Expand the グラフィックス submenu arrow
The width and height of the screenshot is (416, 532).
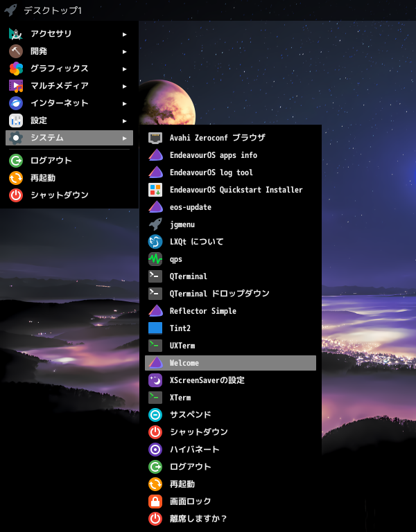click(124, 69)
